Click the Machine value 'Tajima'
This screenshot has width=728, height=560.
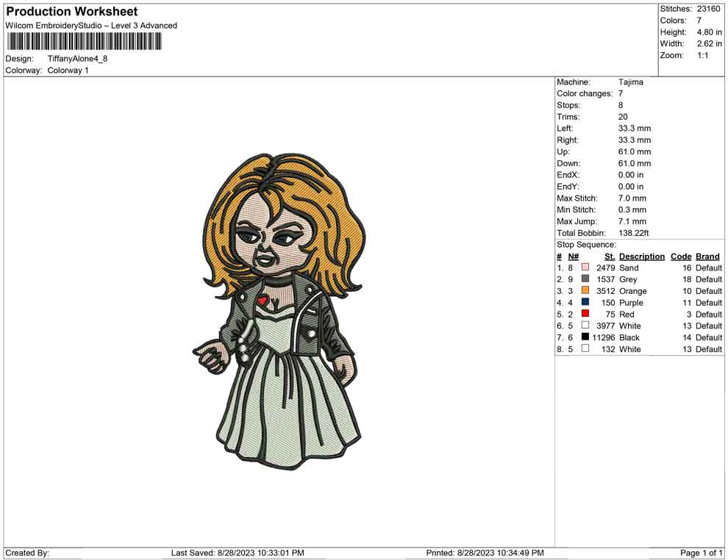pyautogui.click(x=630, y=82)
